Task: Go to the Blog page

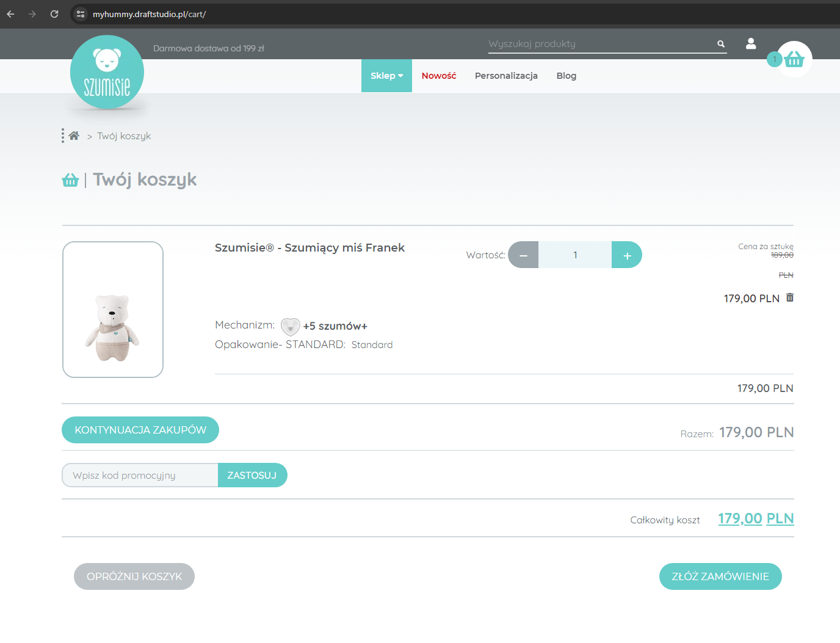Action: point(566,76)
